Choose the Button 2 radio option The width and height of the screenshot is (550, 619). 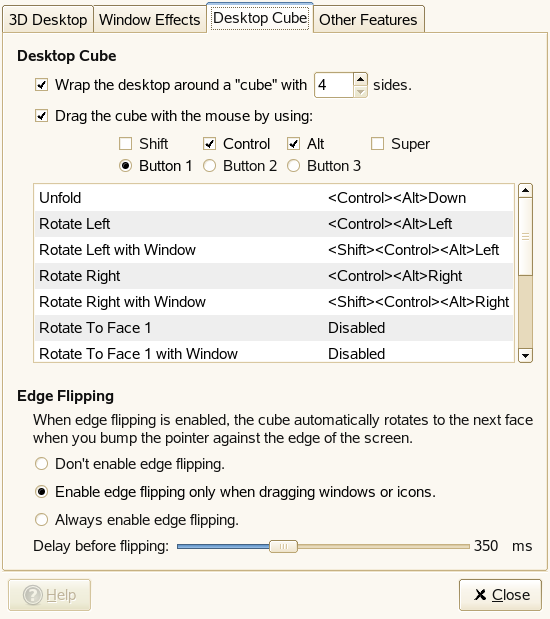click(x=209, y=166)
